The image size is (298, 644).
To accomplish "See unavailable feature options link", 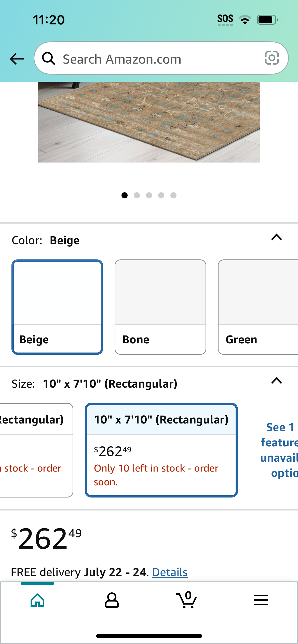I will click(x=279, y=450).
